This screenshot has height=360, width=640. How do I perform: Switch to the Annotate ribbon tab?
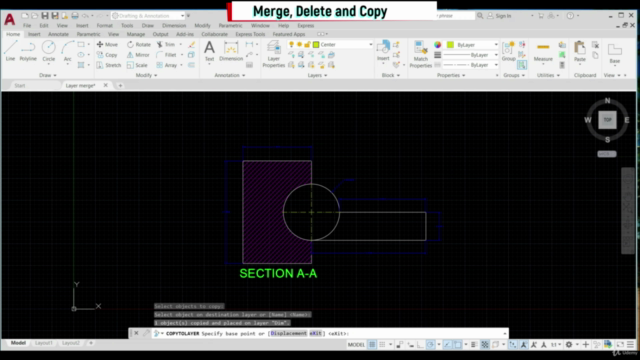click(x=58, y=34)
